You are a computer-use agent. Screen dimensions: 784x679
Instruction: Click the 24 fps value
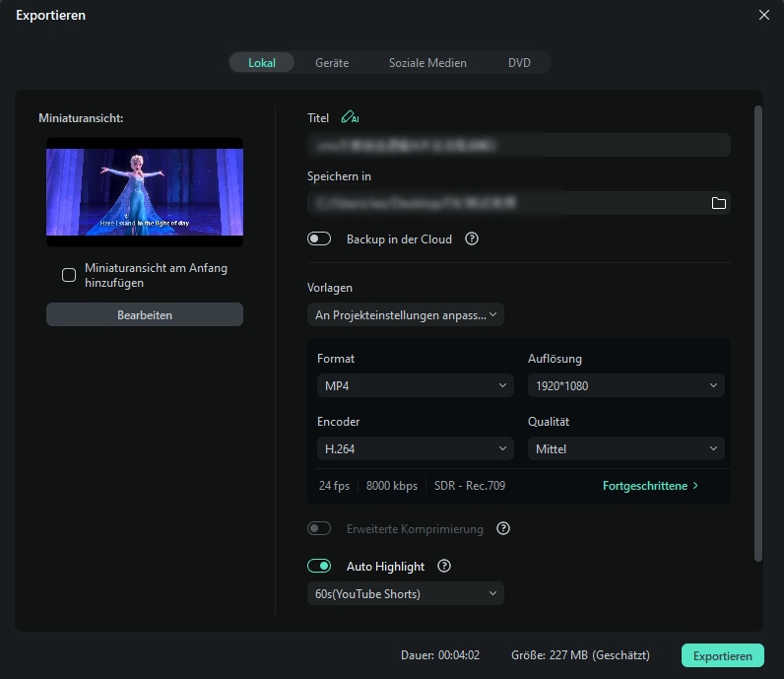click(x=334, y=486)
